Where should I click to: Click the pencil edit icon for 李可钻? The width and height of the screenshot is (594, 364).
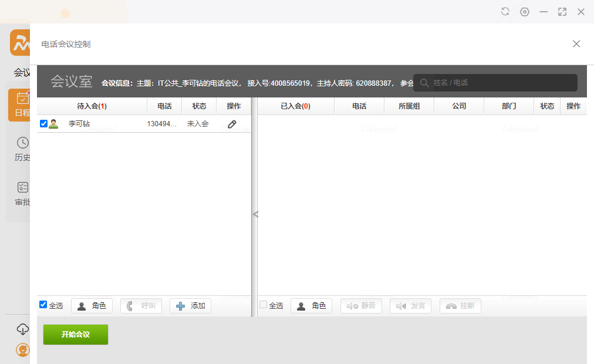pos(232,124)
